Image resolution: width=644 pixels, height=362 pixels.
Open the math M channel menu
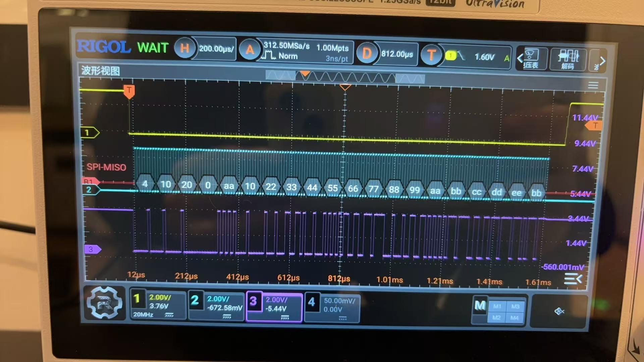tap(480, 306)
